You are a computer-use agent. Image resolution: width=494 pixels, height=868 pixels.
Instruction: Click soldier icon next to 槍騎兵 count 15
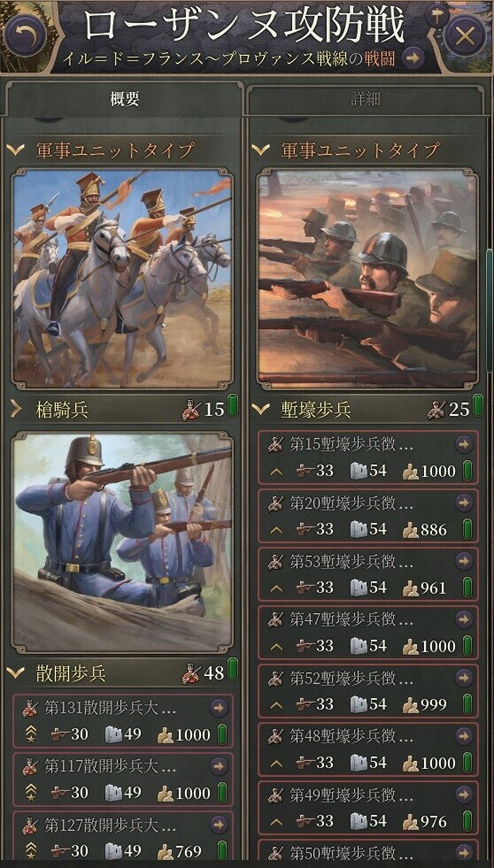(x=191, y=410)
